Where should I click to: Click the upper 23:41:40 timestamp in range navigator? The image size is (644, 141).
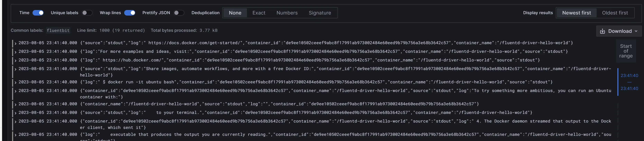pyautogui.click(x=629, y=75)
